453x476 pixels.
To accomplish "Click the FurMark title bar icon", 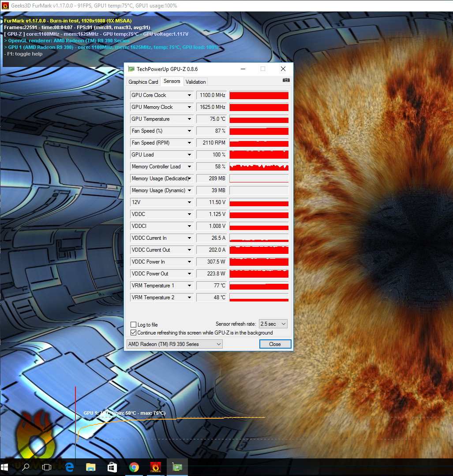I will point(5,5).
